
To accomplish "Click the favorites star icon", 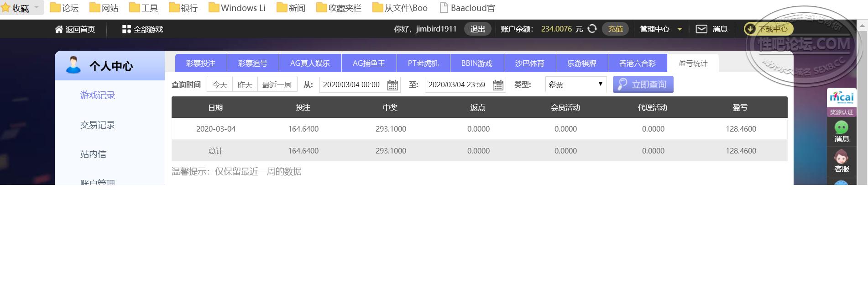I will pyautogui.click(x=5, y=8).
